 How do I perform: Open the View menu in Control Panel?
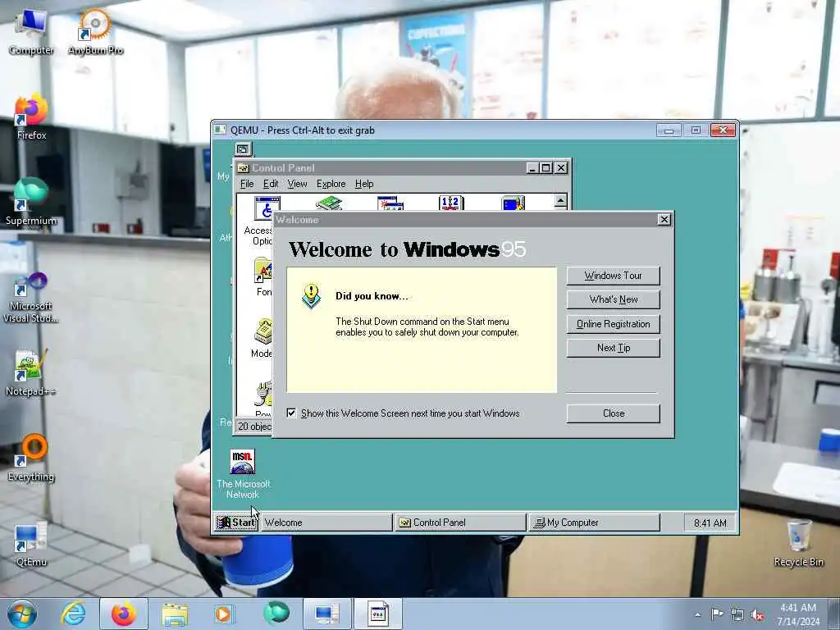pos(297,184)
